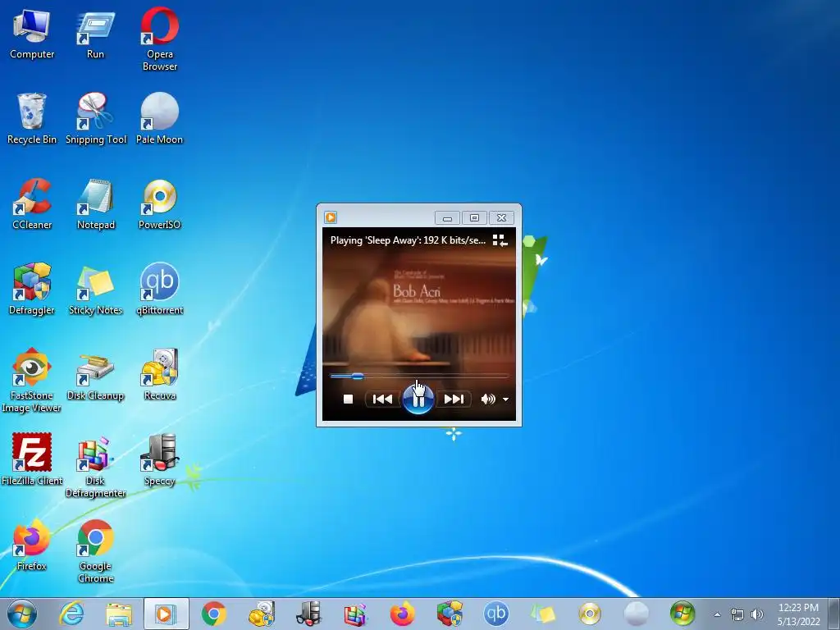840x630 pixels.
Task: Select the Notepad desktop shortcut
Action: click(x=95, y=204)
